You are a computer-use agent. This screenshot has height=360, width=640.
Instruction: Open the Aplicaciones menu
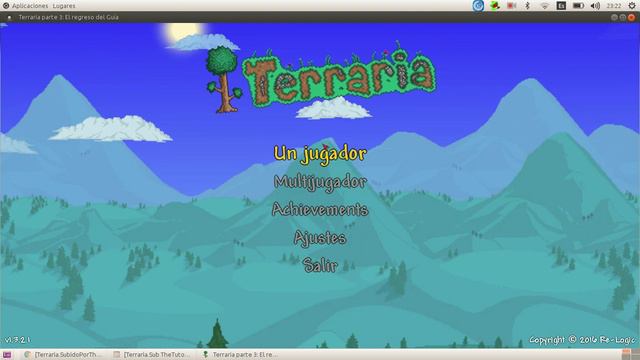point(30,6)
